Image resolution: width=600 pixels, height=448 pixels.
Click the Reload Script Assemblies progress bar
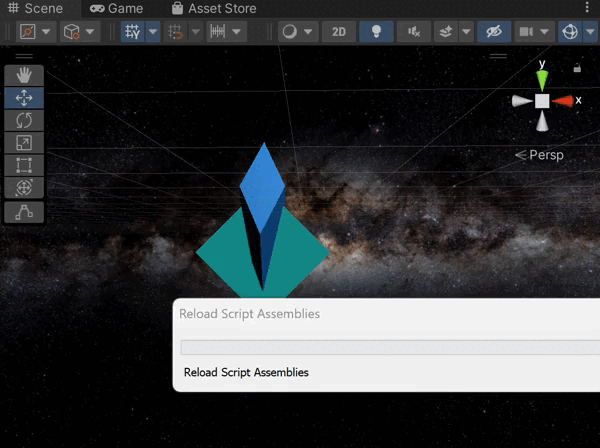click(x=390, y=347)
